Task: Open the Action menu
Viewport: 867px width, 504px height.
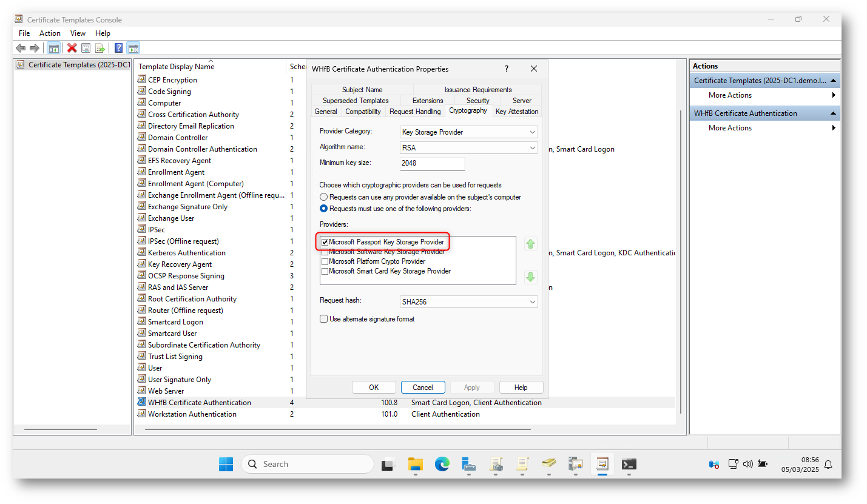Action: click(50, 33)
